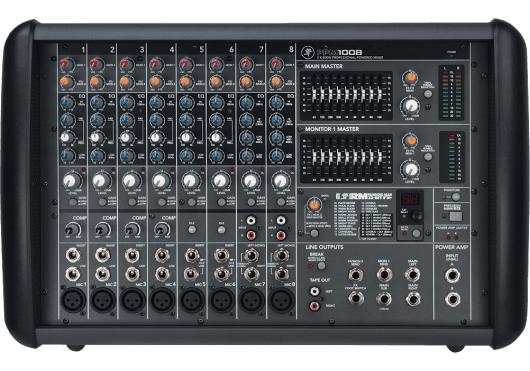Click channel 7 white LEVEL knob
Screen dimensions: 530x371
pyautogui.click(x=250, y=181)
